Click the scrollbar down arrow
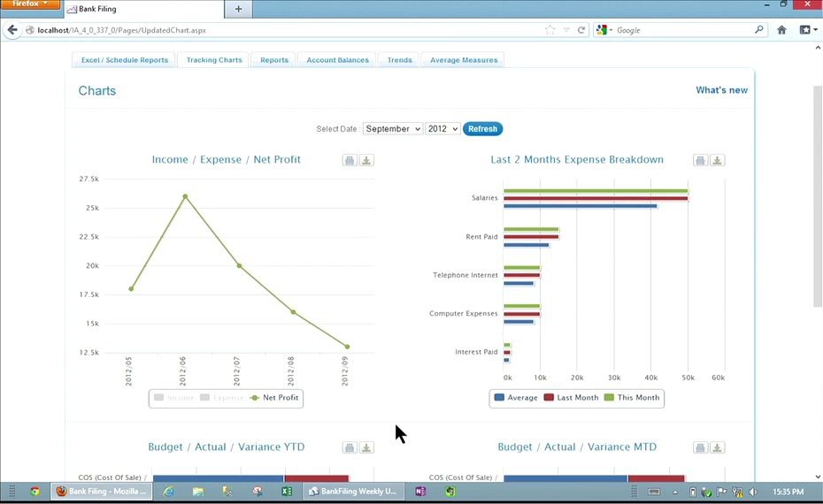Image resolution: width=823 pixels, height=504 pixels. click(x=818, y=477)
